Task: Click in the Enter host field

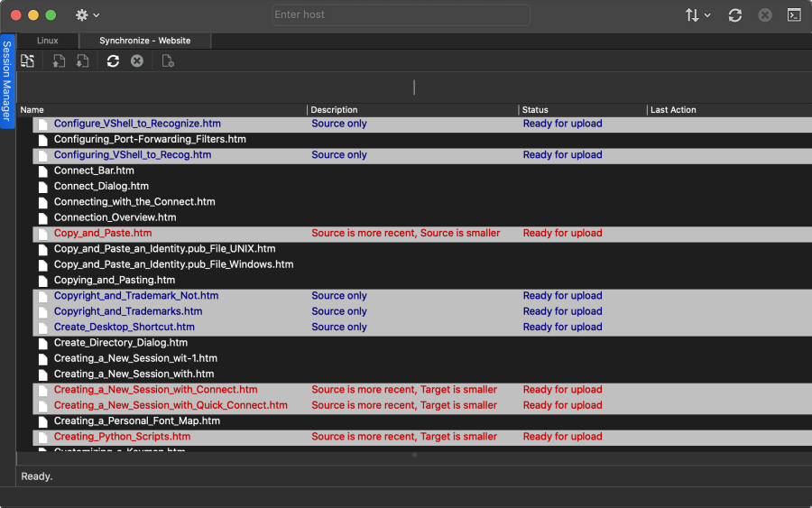Action: [401, 15]
